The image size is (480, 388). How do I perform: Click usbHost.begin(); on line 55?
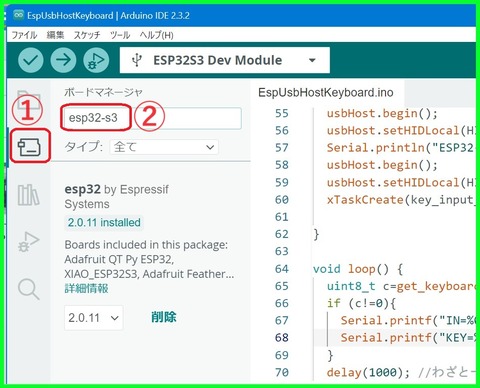click(382, 113)
